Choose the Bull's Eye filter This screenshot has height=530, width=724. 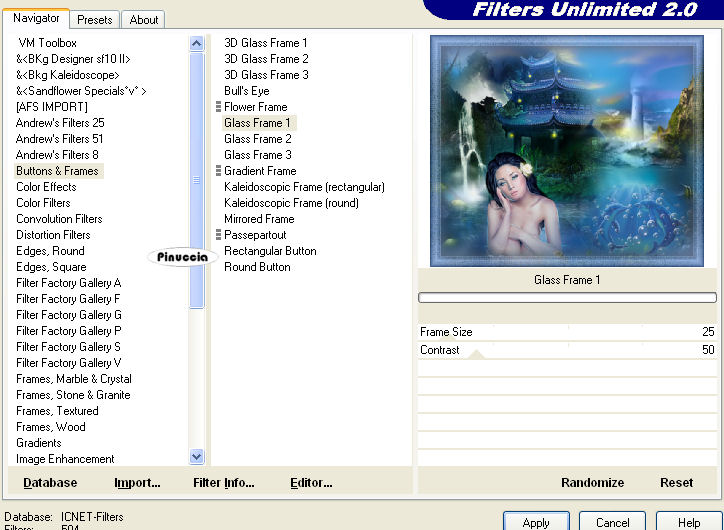pos(247,91)
